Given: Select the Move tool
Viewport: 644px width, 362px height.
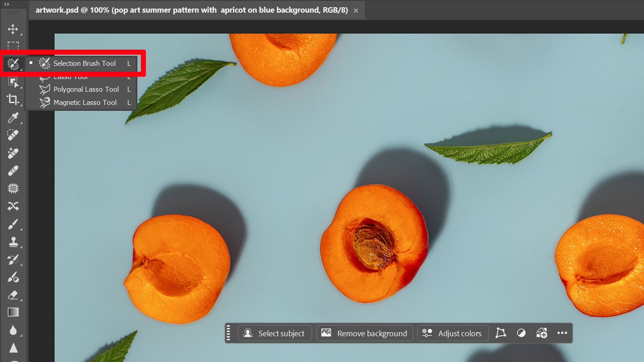Looking at the screenshot, I should (13, 29).
